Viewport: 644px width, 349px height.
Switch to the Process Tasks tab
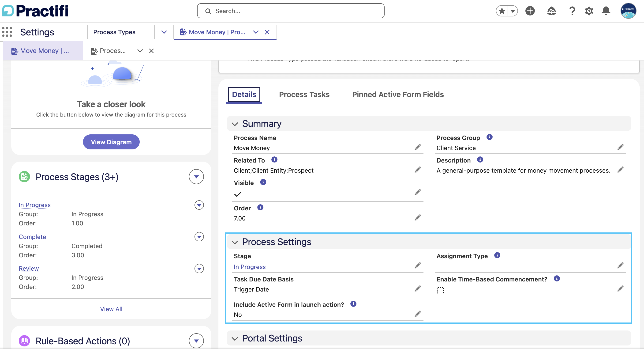304,94
